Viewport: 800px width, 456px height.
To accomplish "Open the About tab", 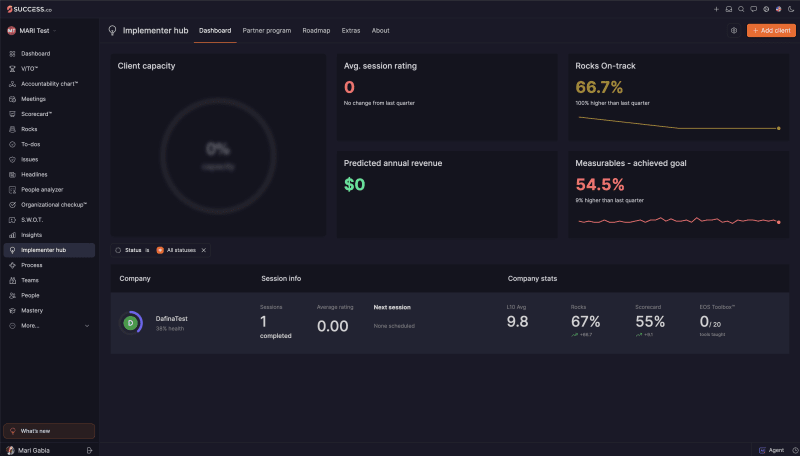I will pyautogui.click(x=380, y=31).
